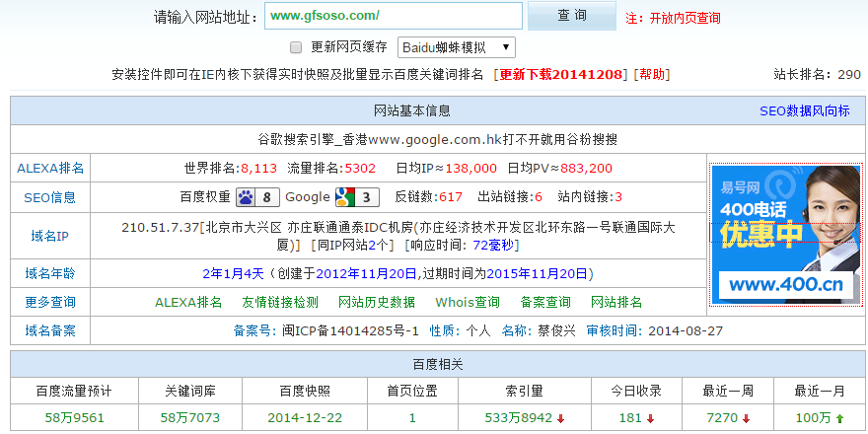Click the 关键词库 column header
This screenshot has width=868, height=434.
(190, 392)
